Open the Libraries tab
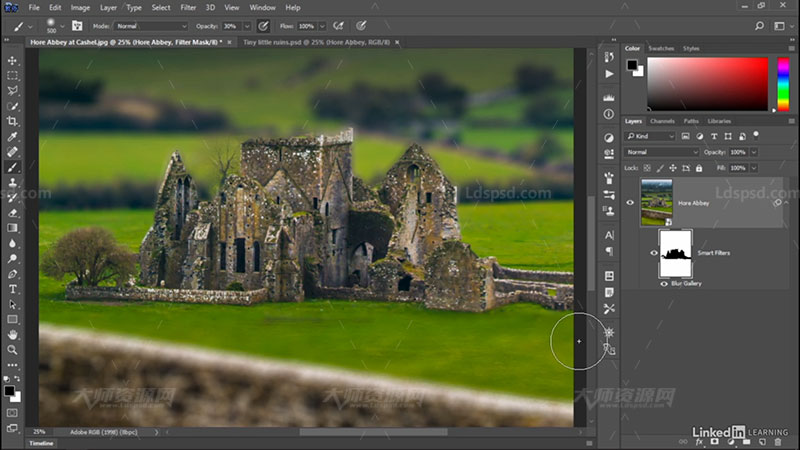This screenshot has height=450, width=800. (719, 121)
